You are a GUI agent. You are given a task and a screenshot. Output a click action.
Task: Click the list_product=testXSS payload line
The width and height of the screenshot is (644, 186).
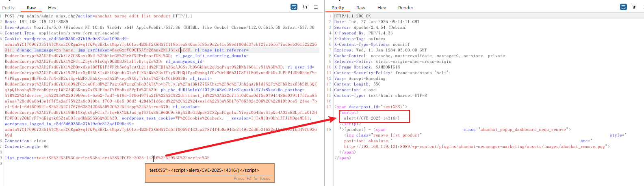[x=107, y=158]
